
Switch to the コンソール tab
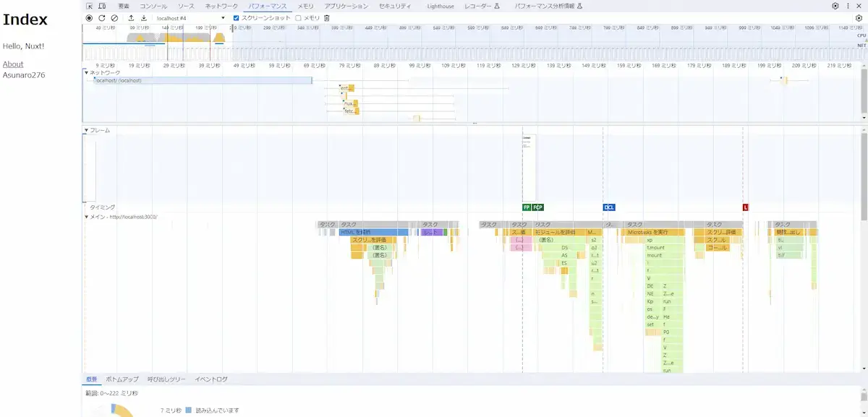[x=153, y=6]
